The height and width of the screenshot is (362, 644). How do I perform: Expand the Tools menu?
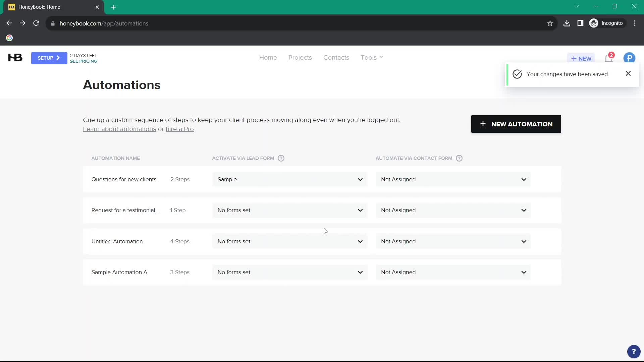tap(372, 58)
